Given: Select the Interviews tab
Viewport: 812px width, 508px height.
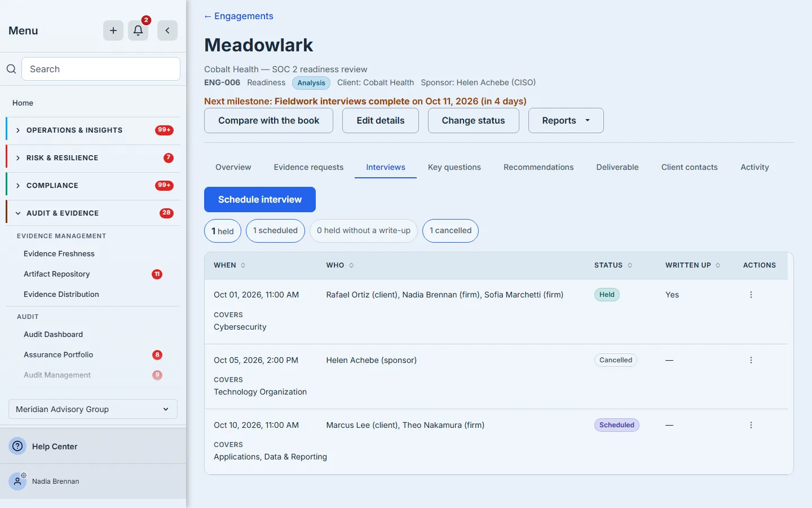Looking at the screenshot, I should tap(386, 167).
